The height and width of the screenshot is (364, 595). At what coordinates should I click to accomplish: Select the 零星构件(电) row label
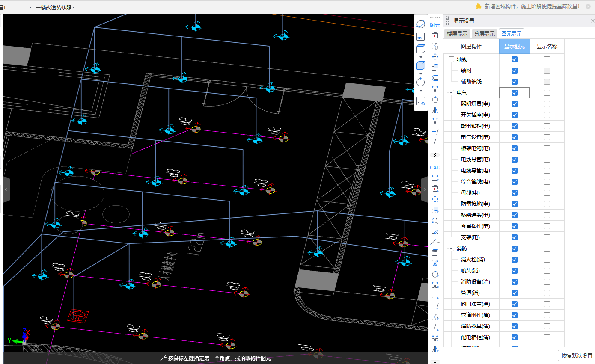pyautogui.click(x=475, y=226)
